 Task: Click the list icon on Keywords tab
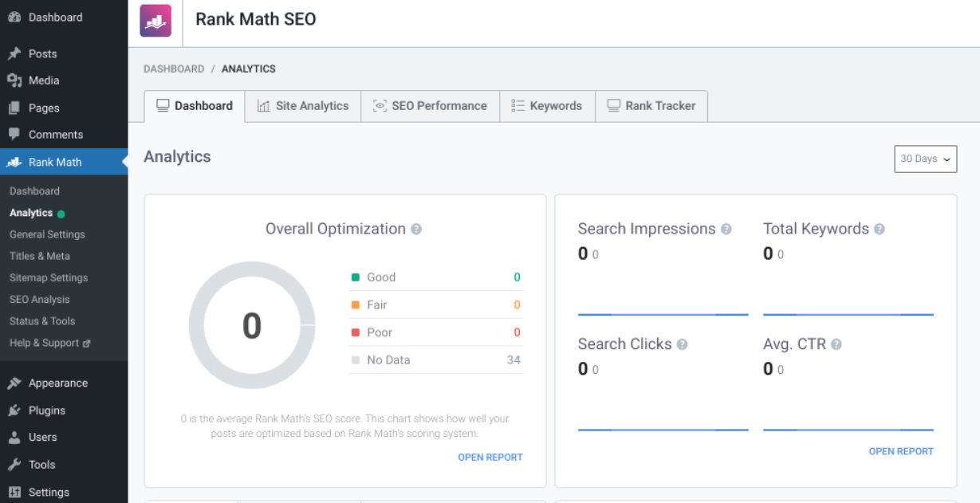coord(518,105)
